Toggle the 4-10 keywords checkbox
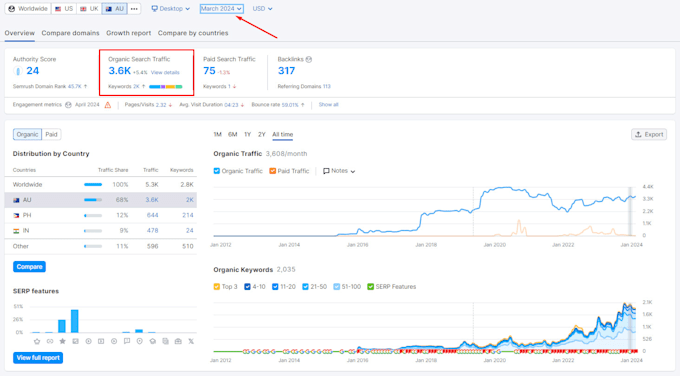680x376 pixels. [x=247, y=287]
